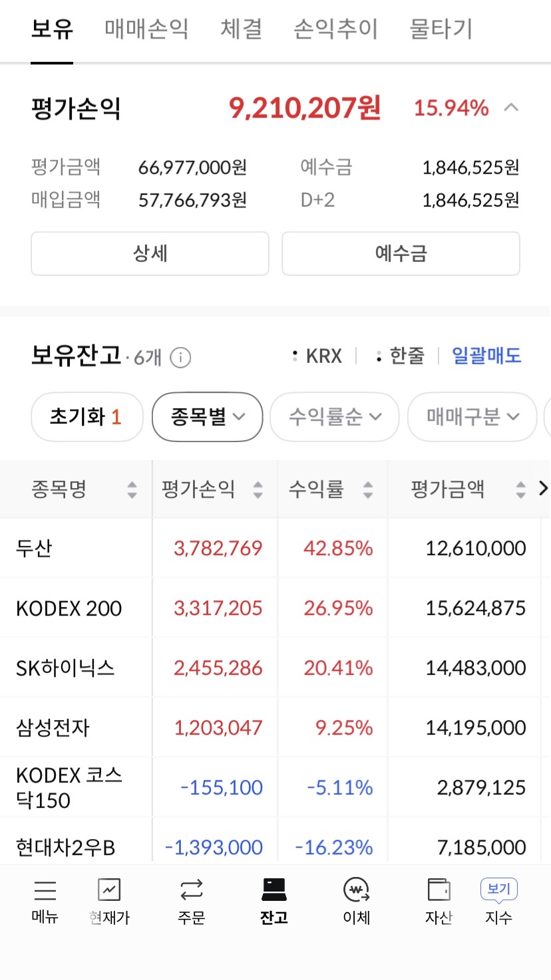Open the 메뉴 hamburger icon

(x=45, y=890)
